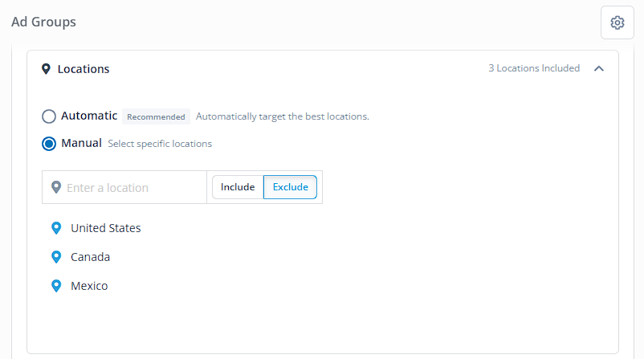Select Canada in location list
Screen dimensions: 644x359
(x=91, y=257)
